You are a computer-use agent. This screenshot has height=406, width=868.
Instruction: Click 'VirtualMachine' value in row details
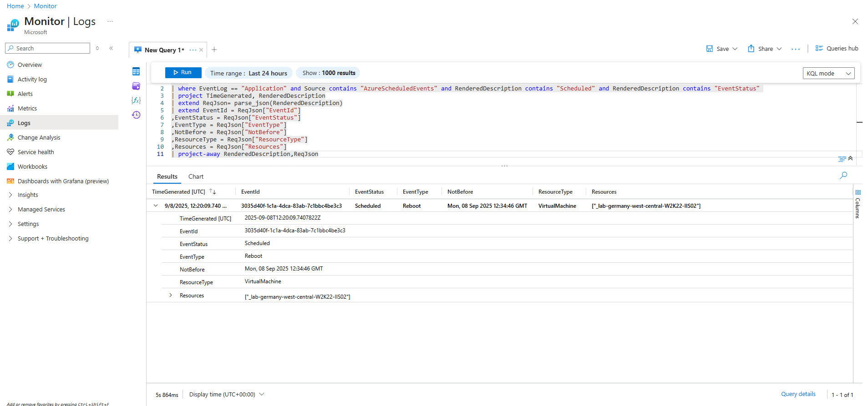click(x=263, y=281)
